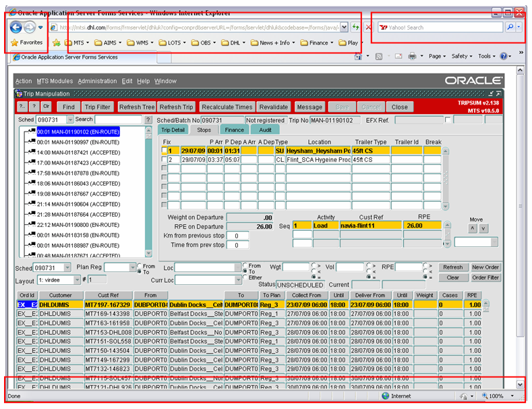This screenshot has height=409, width=532.
Task: Move item up with the Move up arrow
Action: [x=472, y=229]
